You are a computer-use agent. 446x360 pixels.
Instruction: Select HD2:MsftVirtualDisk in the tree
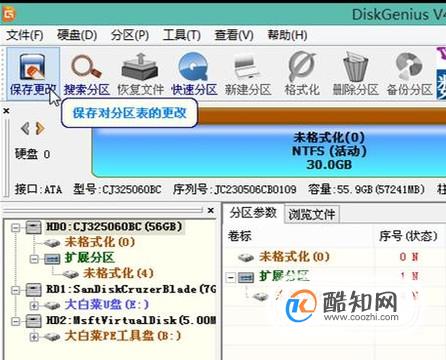pyautogui.click(x=131, y=320)
